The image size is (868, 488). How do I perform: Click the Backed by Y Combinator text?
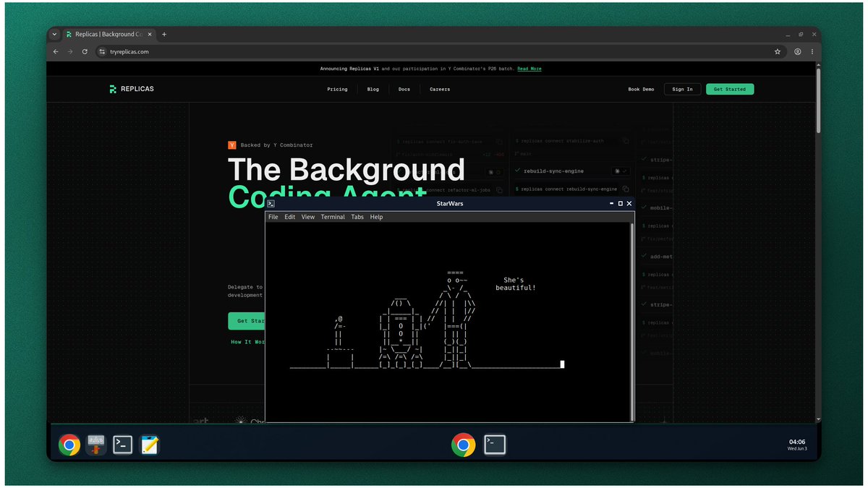[277, 145]
